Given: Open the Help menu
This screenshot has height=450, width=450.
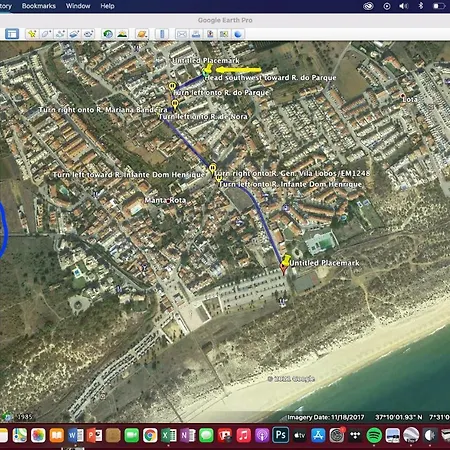Looking at the screenshot, I should [x=107, y=6].
